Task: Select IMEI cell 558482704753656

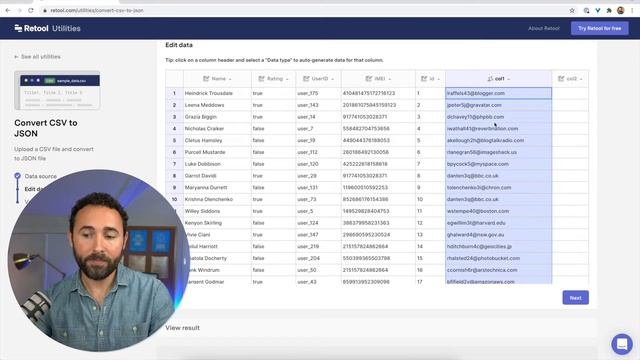Action: 378,129
